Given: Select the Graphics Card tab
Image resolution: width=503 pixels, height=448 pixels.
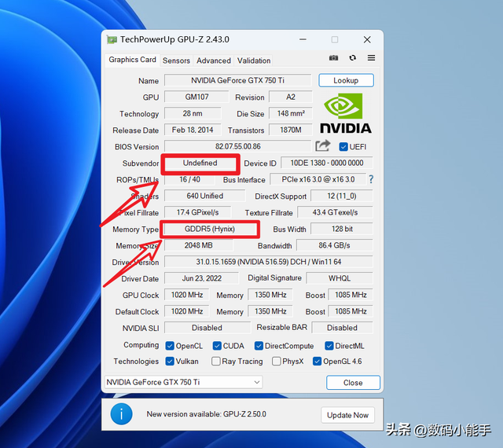Looking at the screenshot, I should pos(132,60).
